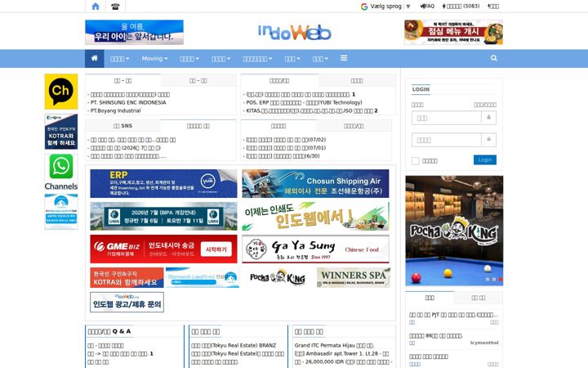Click the member count link showing (5083)
The image size is (588, 368).
[x=461, y=6]
